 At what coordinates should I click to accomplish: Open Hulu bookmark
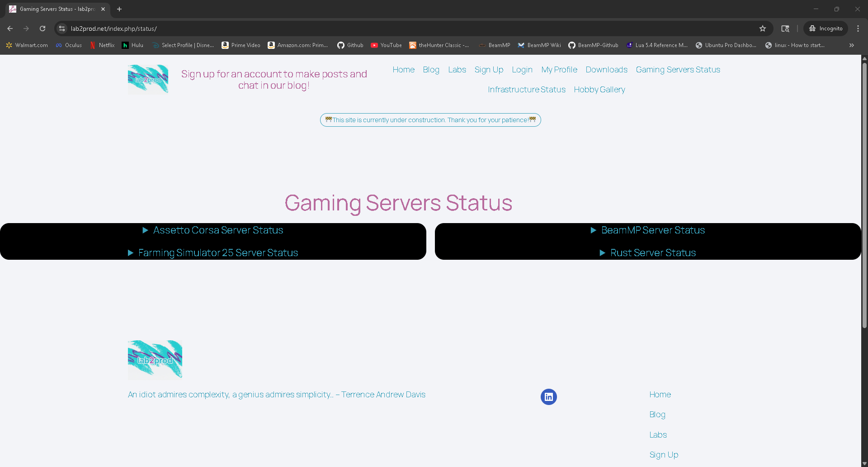pos(132,45)
